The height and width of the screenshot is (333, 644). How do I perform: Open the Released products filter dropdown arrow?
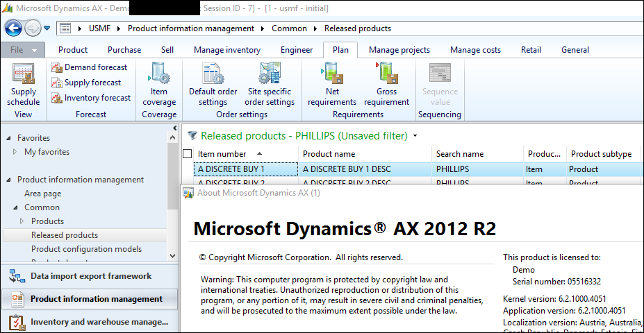415,136
